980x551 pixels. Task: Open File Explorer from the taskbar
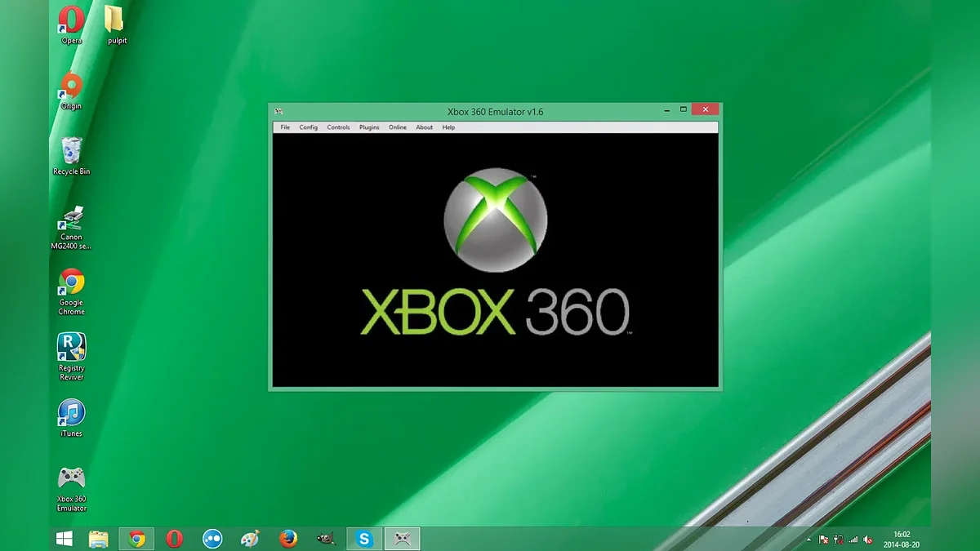click(99, 539)
